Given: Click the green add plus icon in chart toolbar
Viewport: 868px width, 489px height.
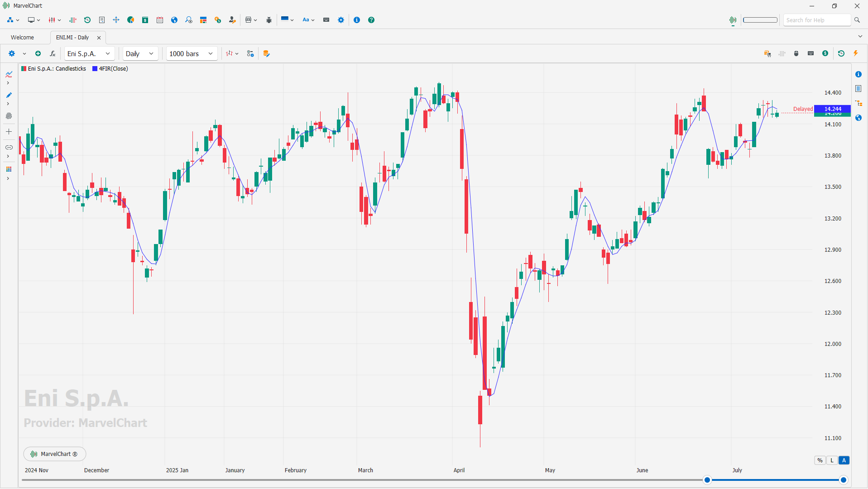Looking at the screenshot, I should coord(38,53).
